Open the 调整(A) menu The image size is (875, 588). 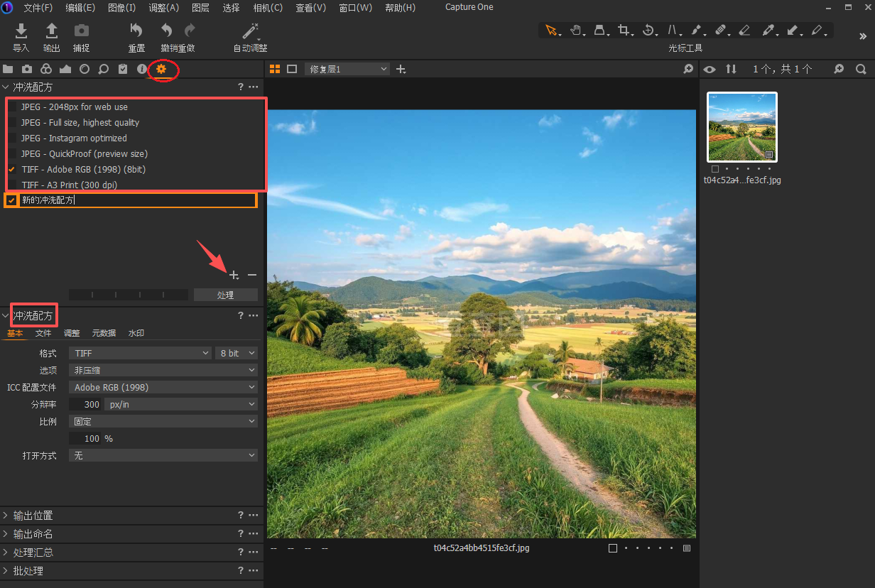(x=164, y=8)
